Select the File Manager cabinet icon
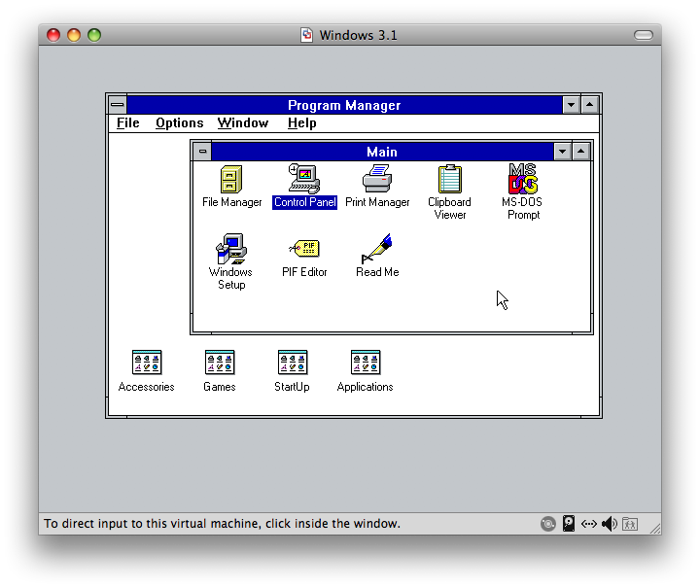 [x=231, y=179]
